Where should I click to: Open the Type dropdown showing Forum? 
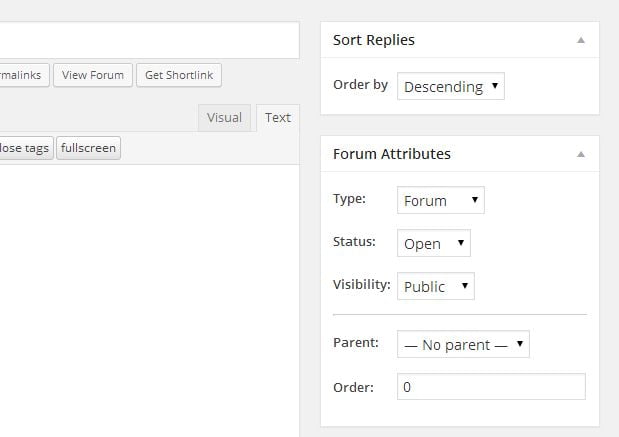441,200
